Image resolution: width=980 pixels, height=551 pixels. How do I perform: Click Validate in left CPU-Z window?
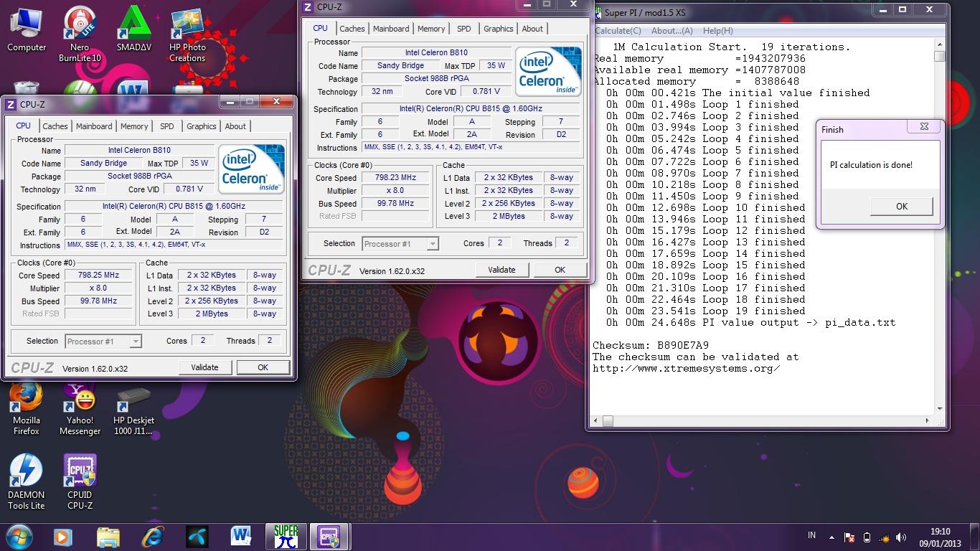[204, 367]
